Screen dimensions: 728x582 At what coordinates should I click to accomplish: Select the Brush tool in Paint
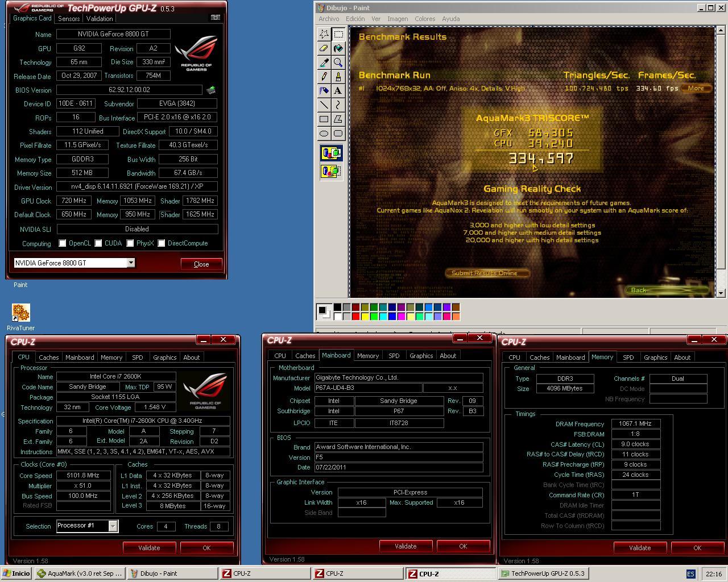tap(338, 77)
